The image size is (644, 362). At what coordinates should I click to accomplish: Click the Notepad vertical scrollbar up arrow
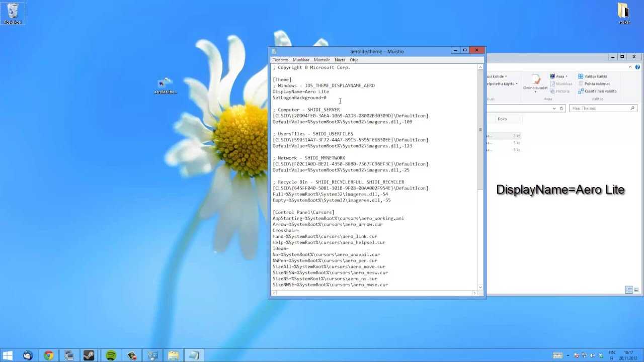pyautogui.click(x=480, y=67)
